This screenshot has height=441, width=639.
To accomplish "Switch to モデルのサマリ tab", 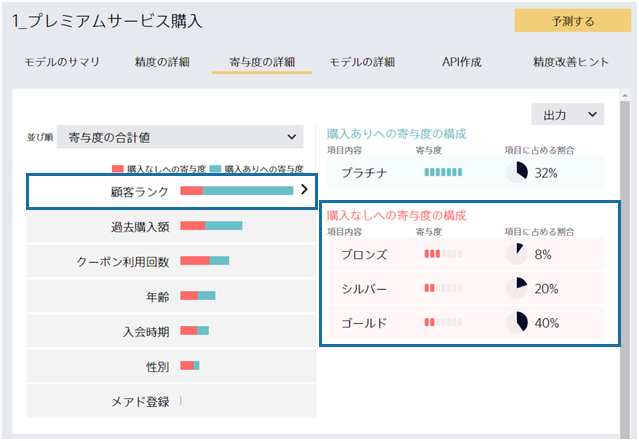I will pyautogui.click(x=62, y=62).
